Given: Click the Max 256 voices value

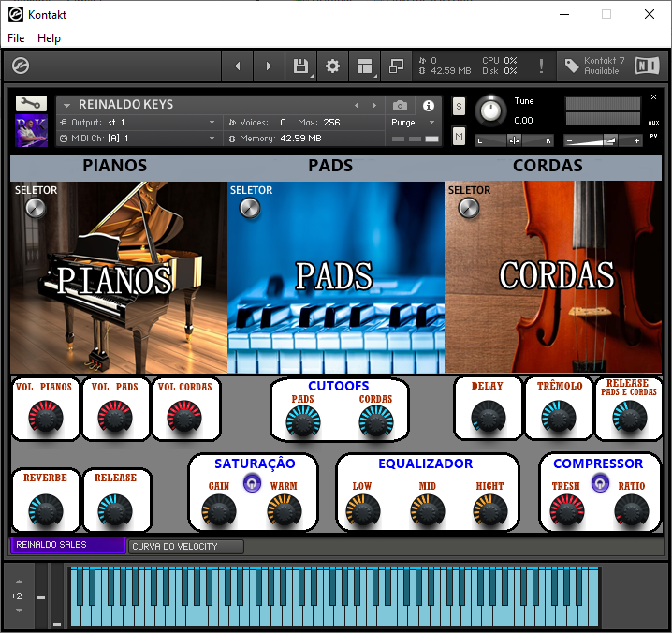Looking at the screenshot, I should pos(331,123).
